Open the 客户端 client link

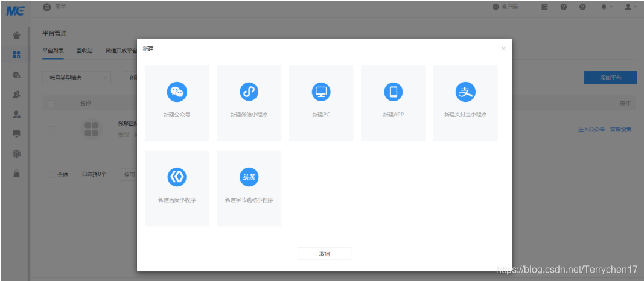click(x=505, y=7)
